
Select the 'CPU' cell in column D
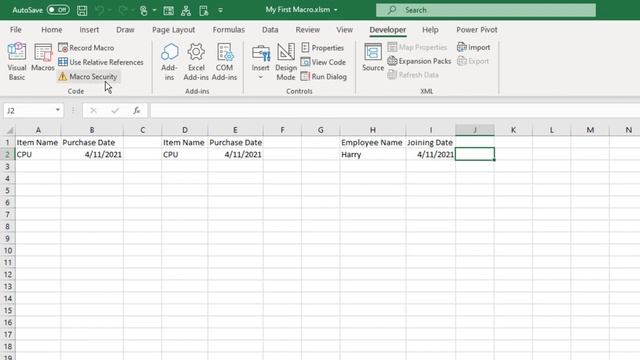point(184,155)
